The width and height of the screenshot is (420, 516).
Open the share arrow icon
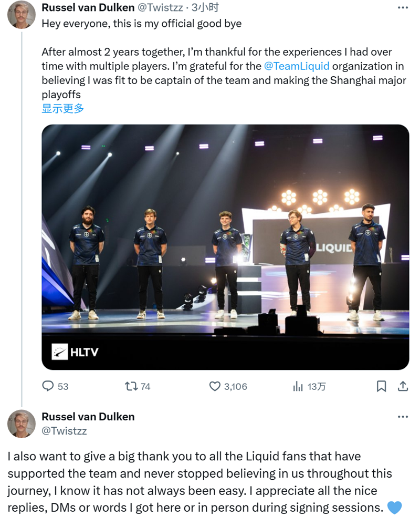click(x=403, y=386)
